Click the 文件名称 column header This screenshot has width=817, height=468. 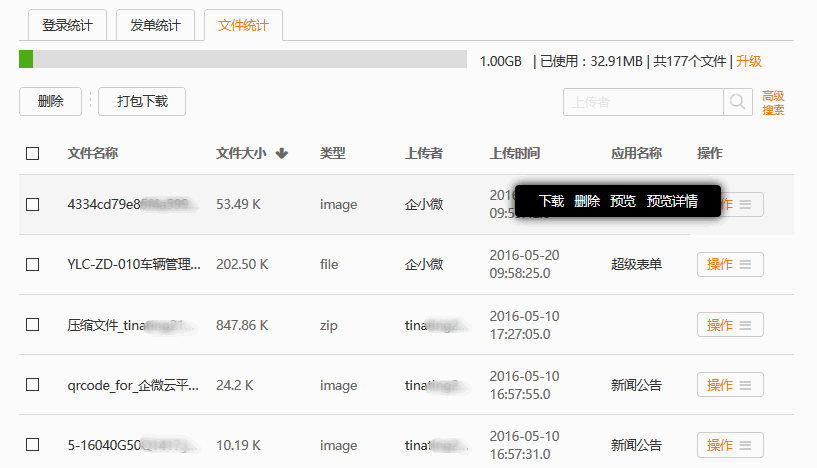click(93, 153)
